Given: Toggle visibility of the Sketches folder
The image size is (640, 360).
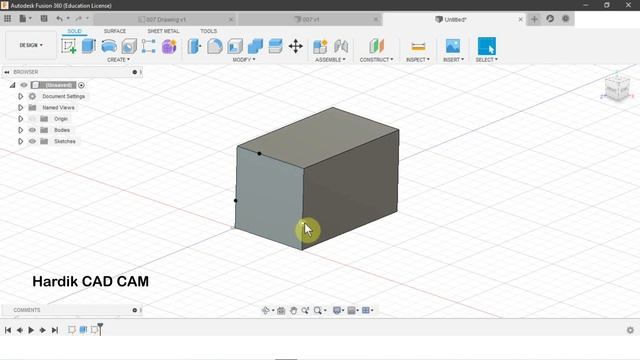Looking at the screenshot, I should [x=32, y=141].
